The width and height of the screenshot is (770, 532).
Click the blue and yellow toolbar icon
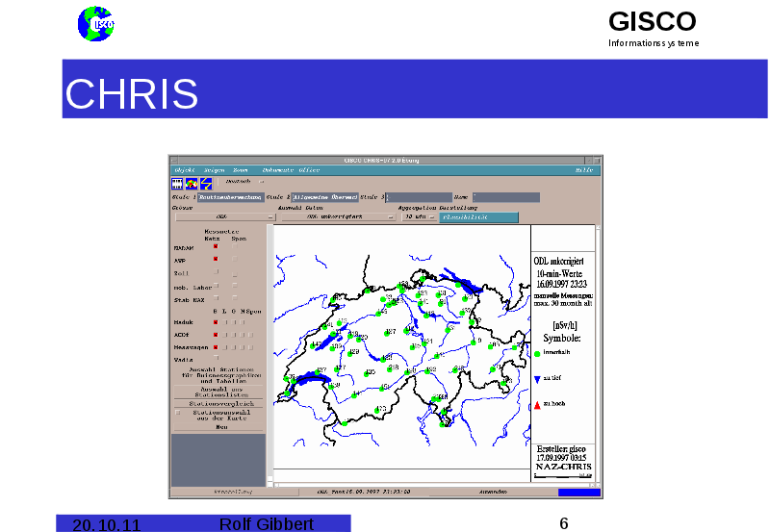click(x=205, y=181)
